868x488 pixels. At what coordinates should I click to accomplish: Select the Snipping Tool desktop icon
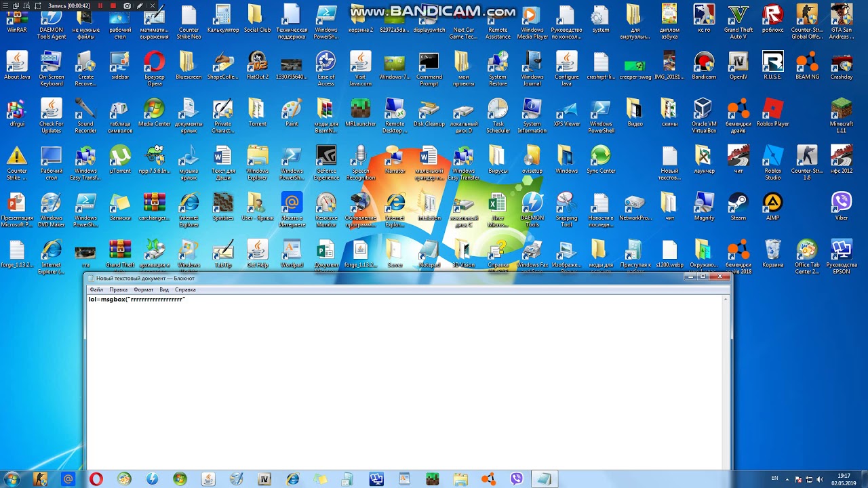566,209
